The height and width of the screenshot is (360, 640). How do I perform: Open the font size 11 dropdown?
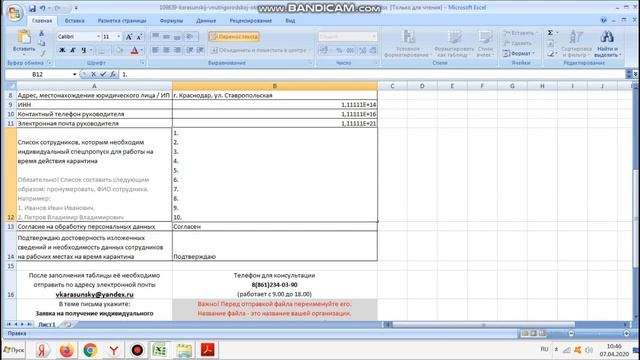pos(119,37)
